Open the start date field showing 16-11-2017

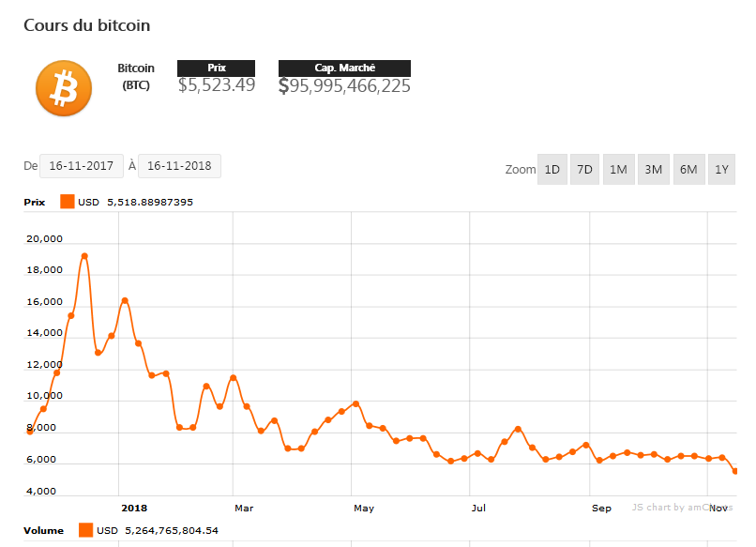(x=82, y=165)
